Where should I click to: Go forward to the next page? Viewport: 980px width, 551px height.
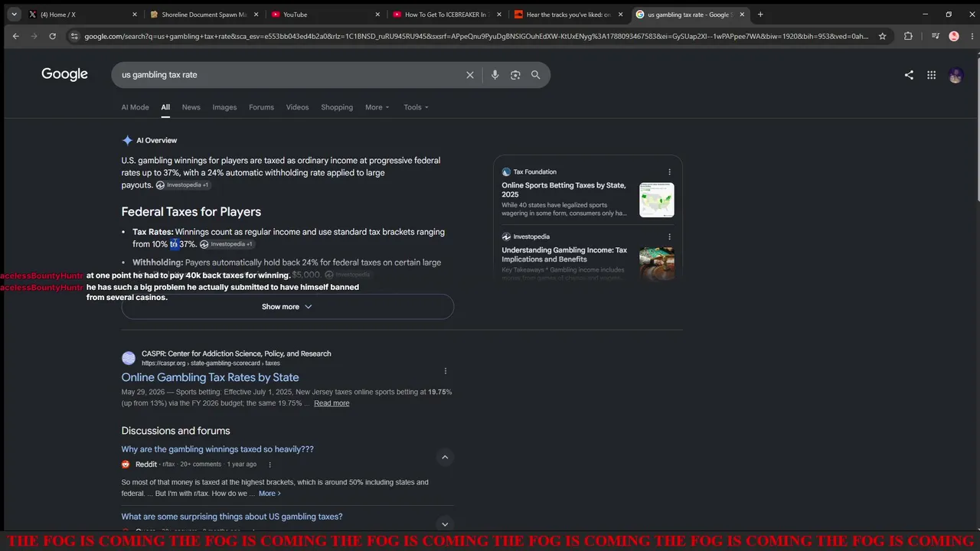click(x=34, y=36)
